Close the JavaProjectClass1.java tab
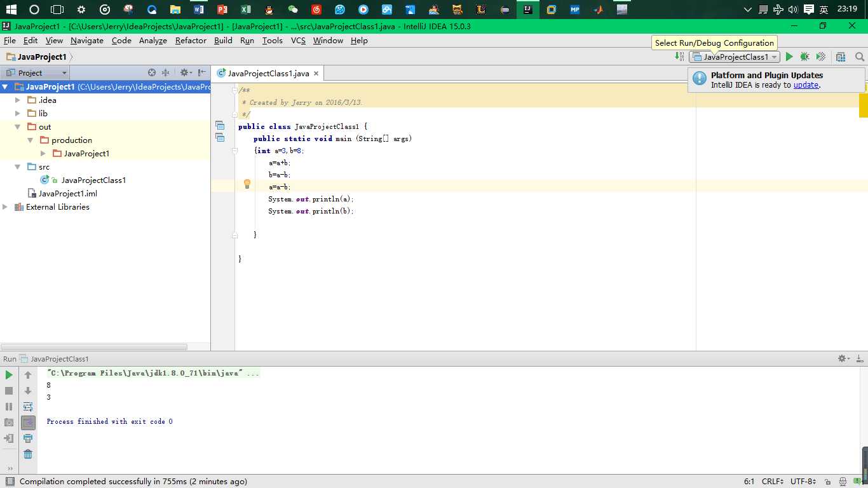Viewport: 868px width, 488px height. pos(316,73)
